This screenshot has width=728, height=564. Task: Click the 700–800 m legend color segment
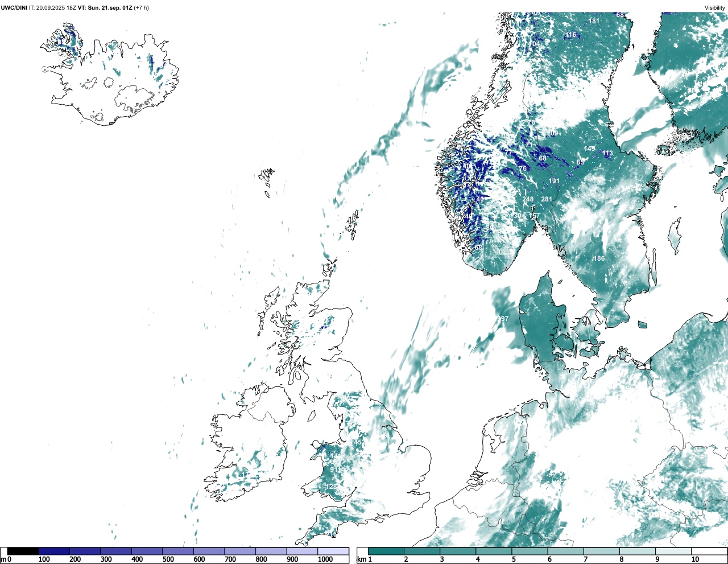pos(240,551)
